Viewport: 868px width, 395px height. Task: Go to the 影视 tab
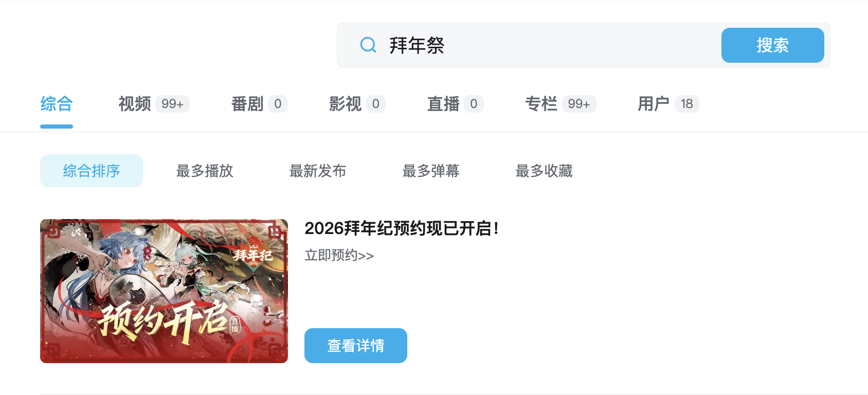pos(357,104)
